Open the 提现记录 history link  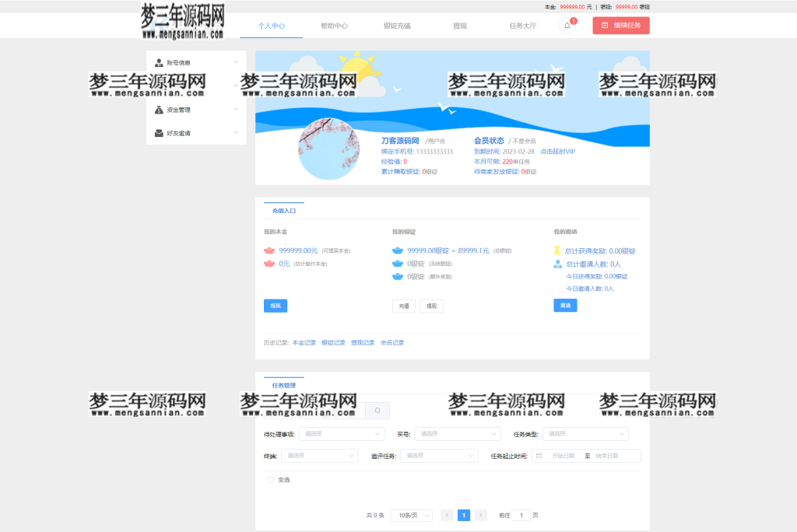(x=363, y=341)
